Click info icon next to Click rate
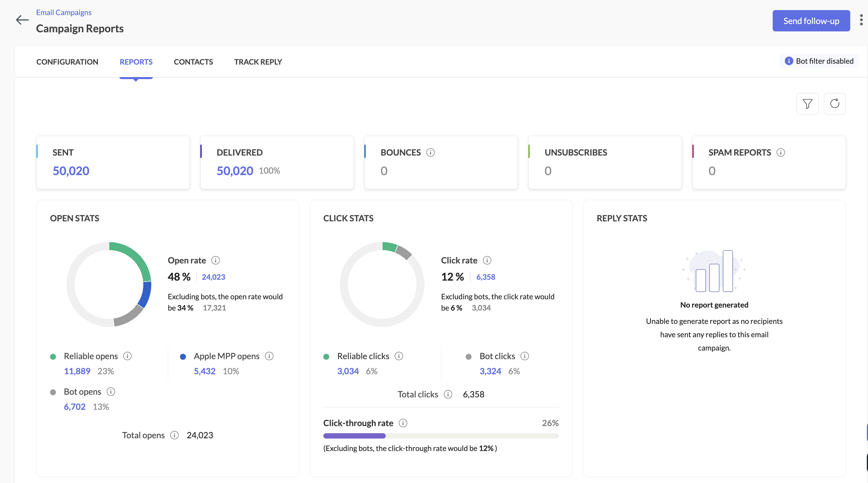Image resolution: width=868 pixels, height=483 pixels. tap(487, 260)
